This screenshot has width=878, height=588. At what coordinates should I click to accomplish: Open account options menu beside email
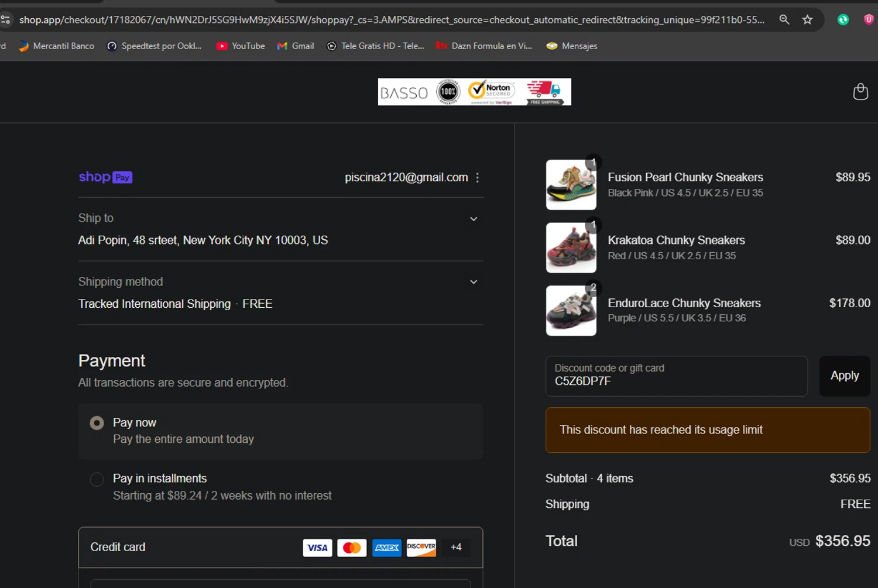coord(478,177)
